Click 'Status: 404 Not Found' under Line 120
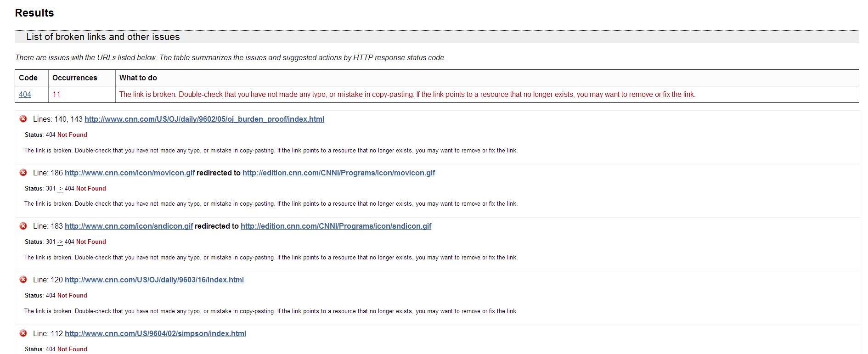The height and width of the screenshot is (354, 868). [x=56, y=295]
